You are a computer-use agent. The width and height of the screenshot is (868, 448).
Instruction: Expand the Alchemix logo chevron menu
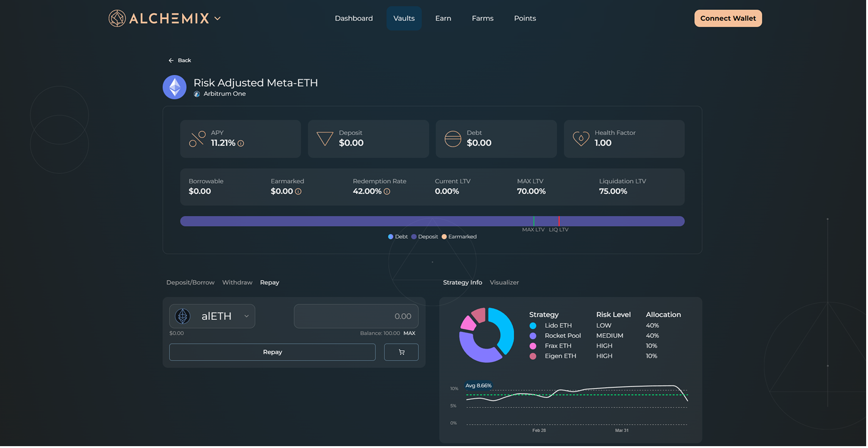click(x=217, y=19)
